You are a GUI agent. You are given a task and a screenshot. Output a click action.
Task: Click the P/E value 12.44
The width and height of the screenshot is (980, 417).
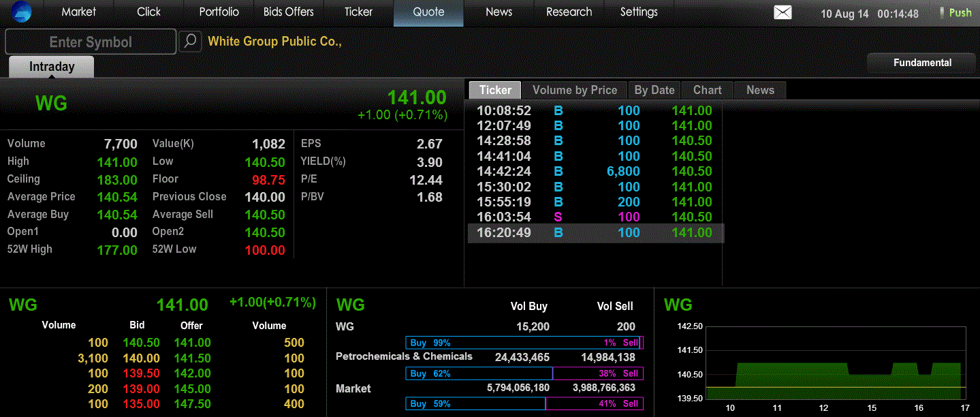click(x=426, y=180)
